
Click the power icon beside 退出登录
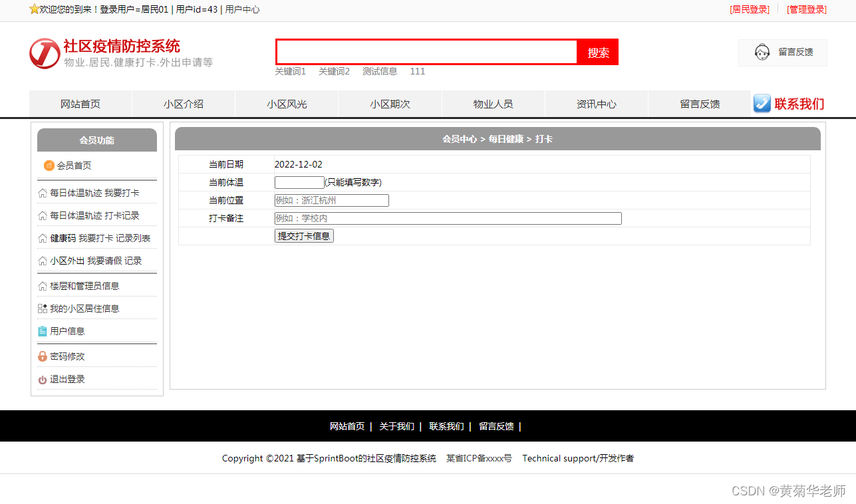point(43,380)
